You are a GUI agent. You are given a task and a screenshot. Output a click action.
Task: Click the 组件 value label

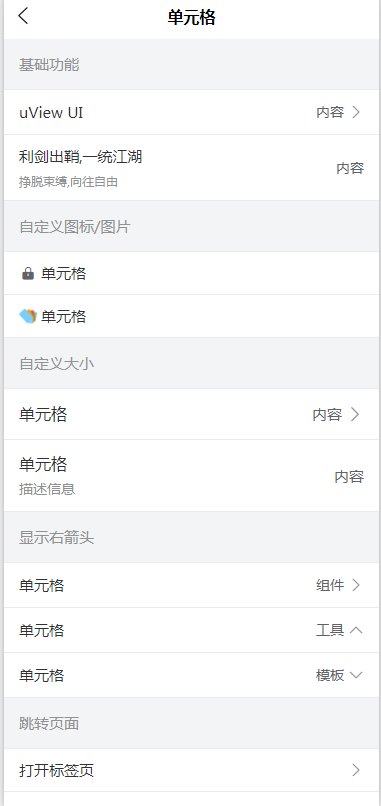pos(330,585)
